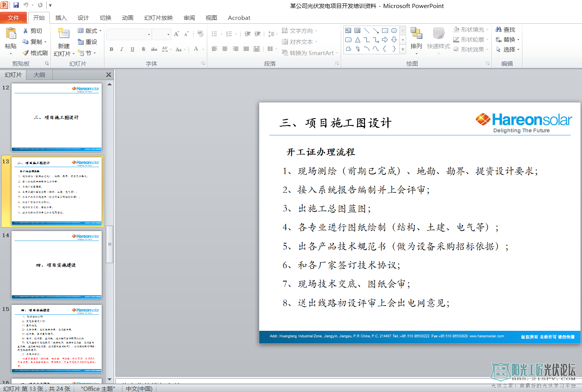Click the Reset (重设) slide icon
Image resolution: width=582 pixels, height=392 pixels.
click(x=81, y=42)
